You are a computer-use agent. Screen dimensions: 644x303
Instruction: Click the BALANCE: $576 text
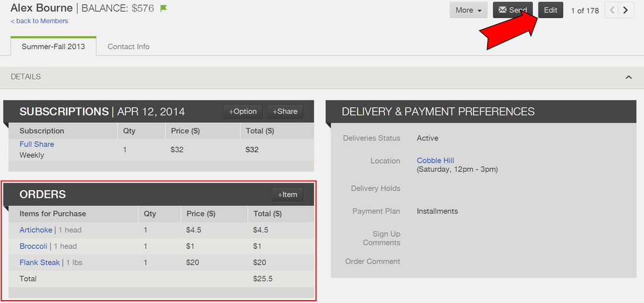(118, 8)
